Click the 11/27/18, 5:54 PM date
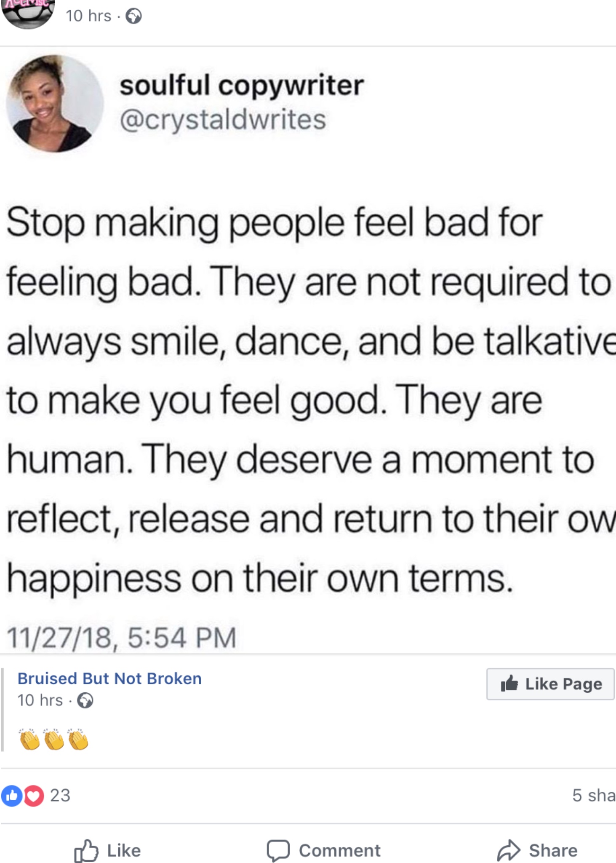Viewport: 616px width, 863px height. pyautogui.click(x=121, y=637)
